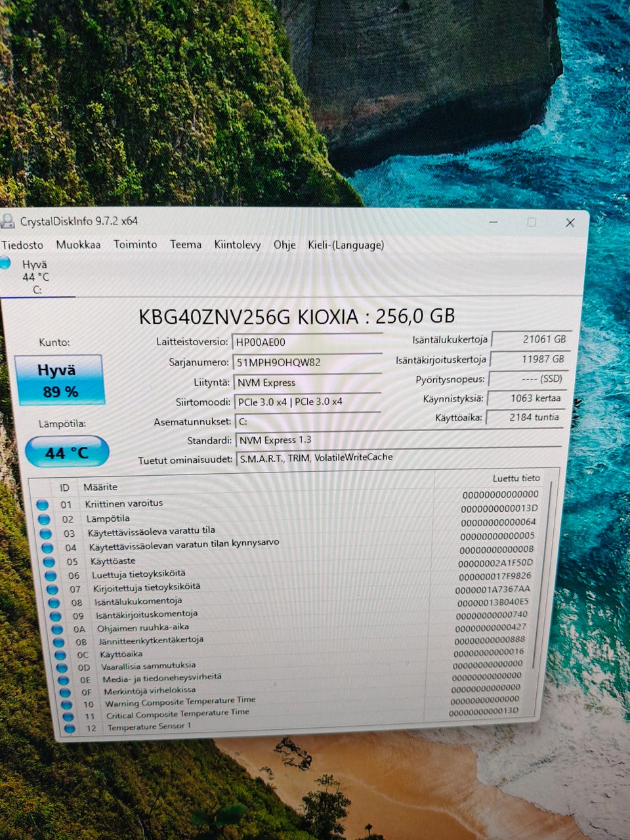Click the status dot for Ohjaimen ruuhka-aika
This screenshot has width=630, height=840.
click(x=58, y=629)
